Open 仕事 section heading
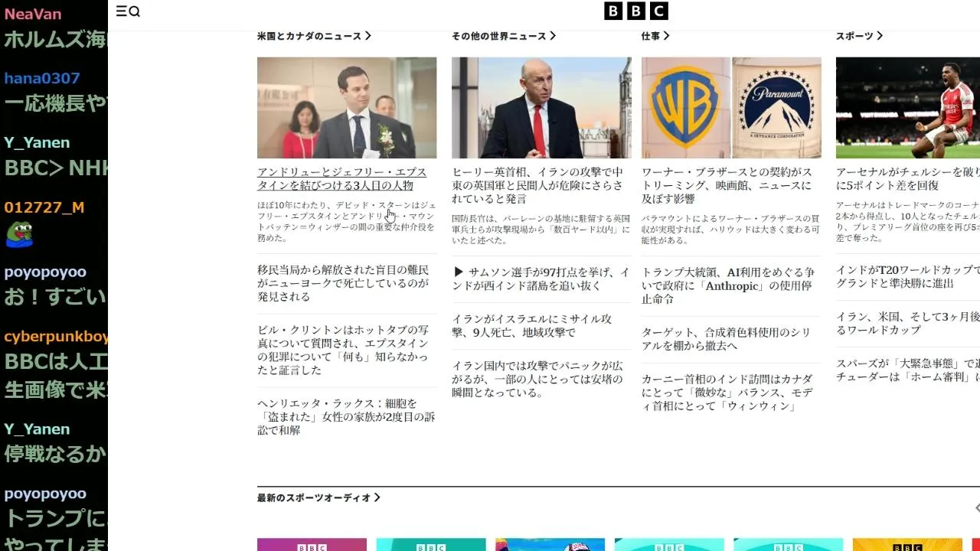Viewport: 980px width, 551px height. [655, 36]
